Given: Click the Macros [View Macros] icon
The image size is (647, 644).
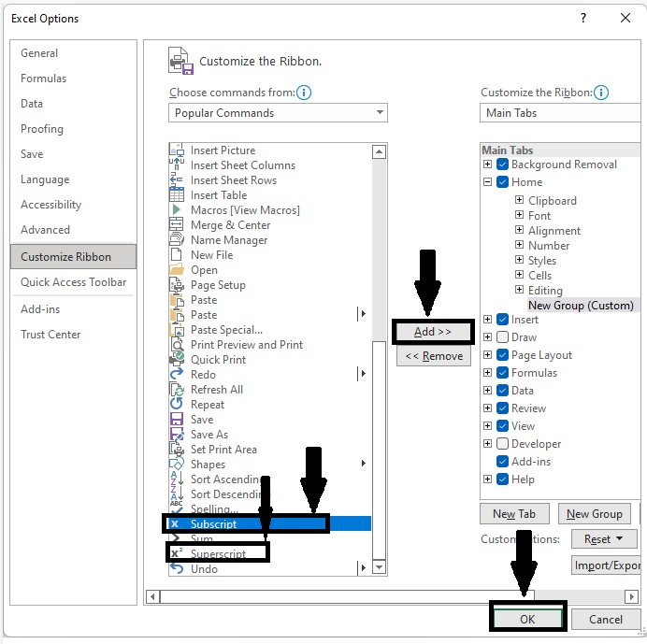Looking at the screenshot, I should [177, 209].
